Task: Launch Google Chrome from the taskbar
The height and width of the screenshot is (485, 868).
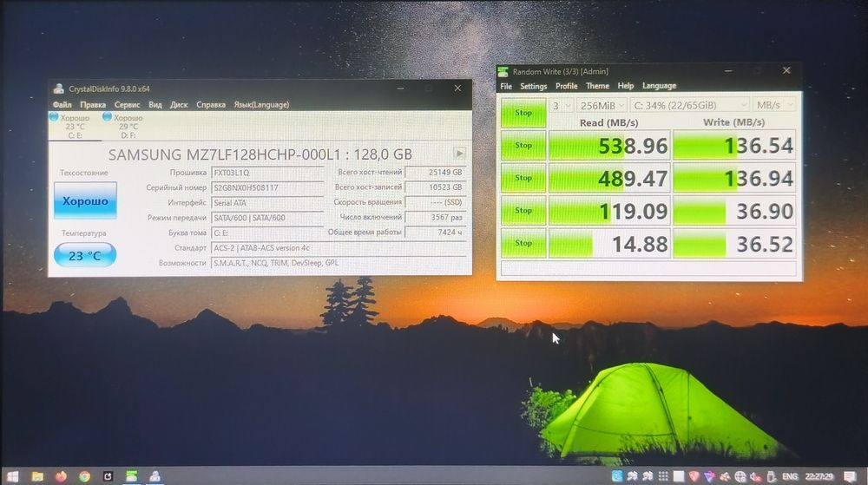Action: point(84,476)
